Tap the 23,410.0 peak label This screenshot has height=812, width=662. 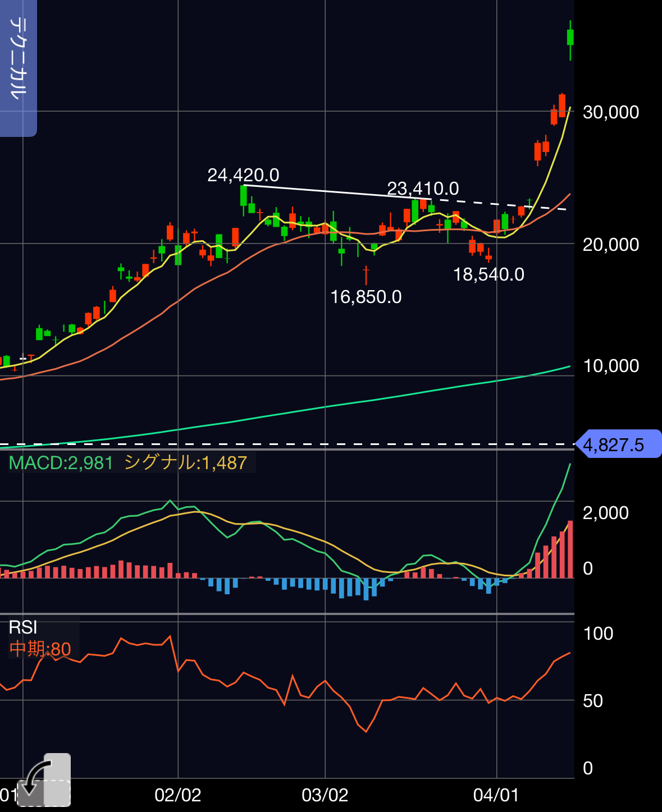coord(423,188)
